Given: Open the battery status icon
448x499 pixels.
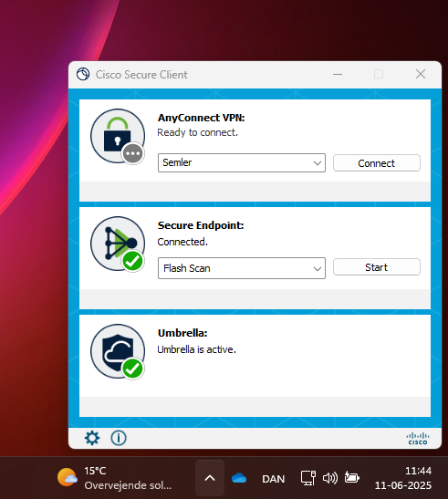Looking at the screenshot, I should (x=352, y=478).
